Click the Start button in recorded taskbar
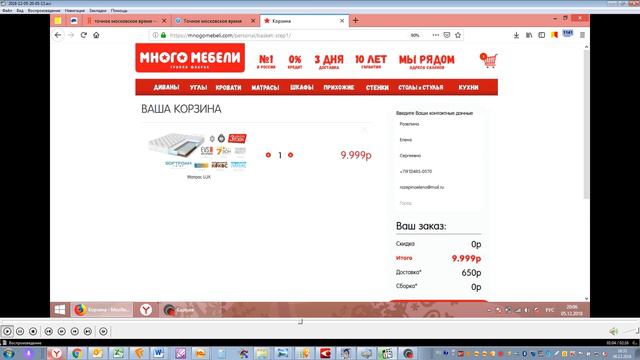Viewport: 640px width, 360px height. (x=60, y=310)
